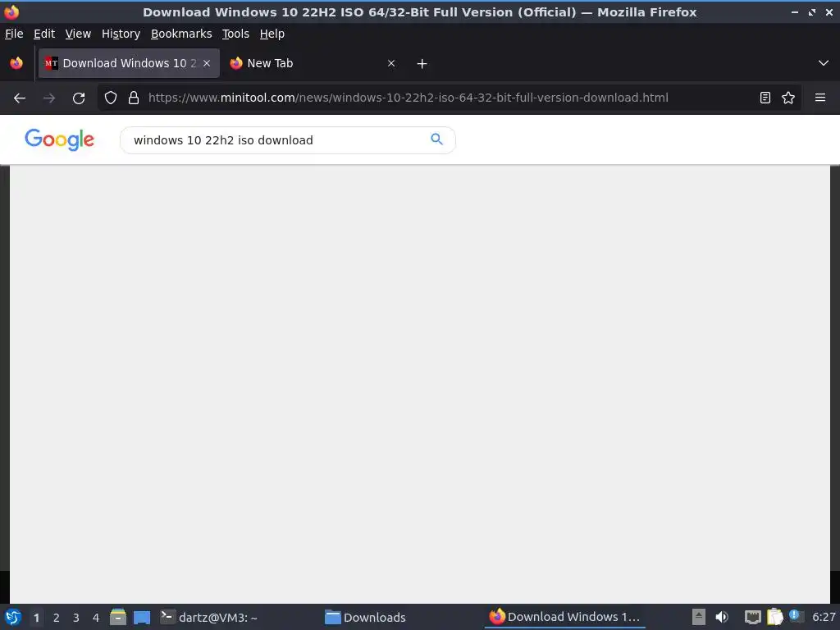Close the New Tab tab
Image resolution: width=840 pixels, height=630 pixels.
391,63
